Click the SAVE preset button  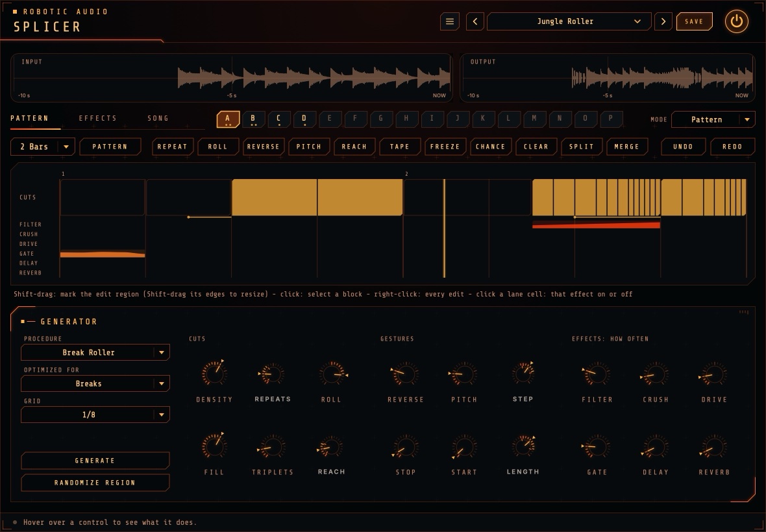(x=694, y=21)
